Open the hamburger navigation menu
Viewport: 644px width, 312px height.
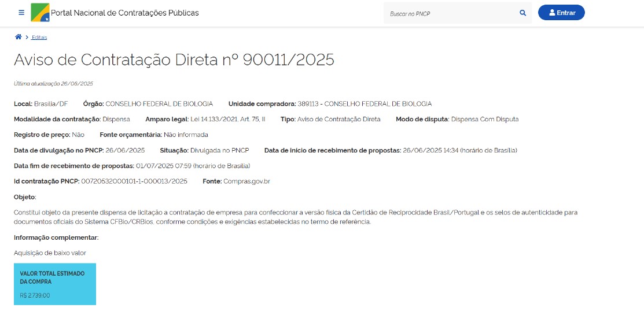coord(21,13)
